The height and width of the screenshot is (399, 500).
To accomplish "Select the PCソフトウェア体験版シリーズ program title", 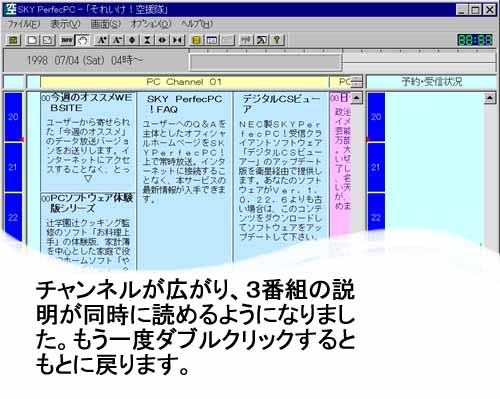I will pyautogui.click(x=91, y=203).
